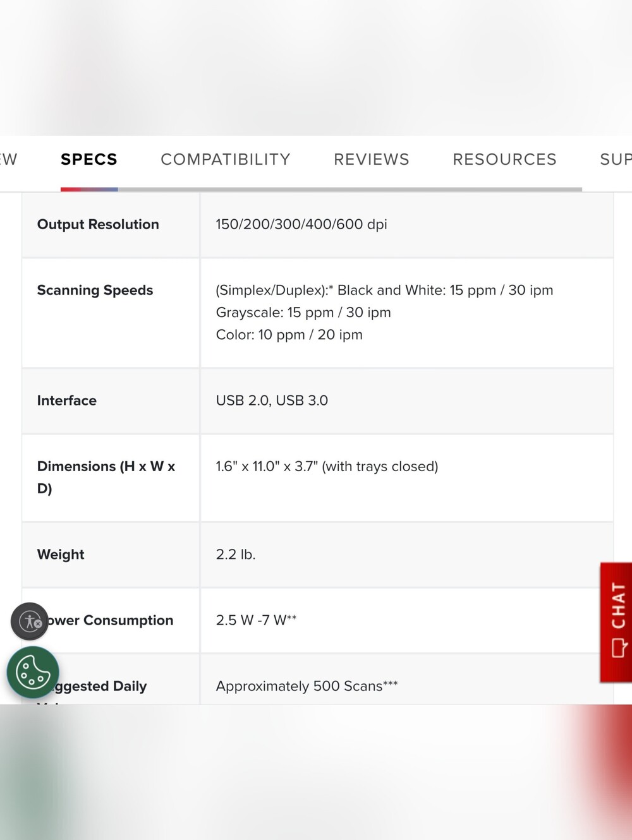The height and width of the screenshot is (840, 632).
Task: Open the red CHAT side button
Action: coord(616,622)
